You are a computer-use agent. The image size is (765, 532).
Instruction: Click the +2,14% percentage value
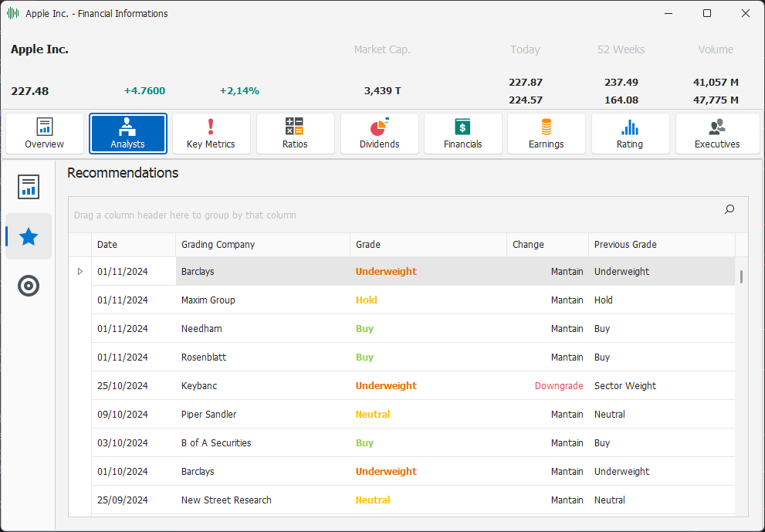tap(239, 91)
